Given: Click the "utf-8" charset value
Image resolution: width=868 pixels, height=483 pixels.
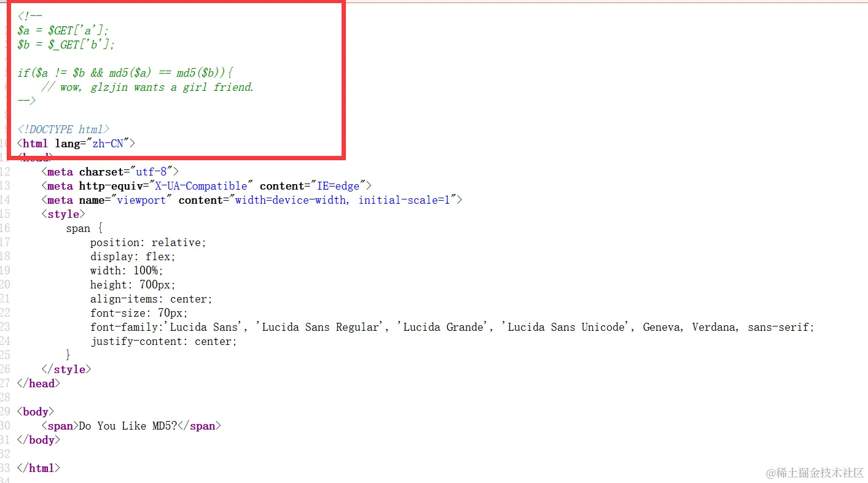Looking at the screenshot, I should [x=151, y=171].
